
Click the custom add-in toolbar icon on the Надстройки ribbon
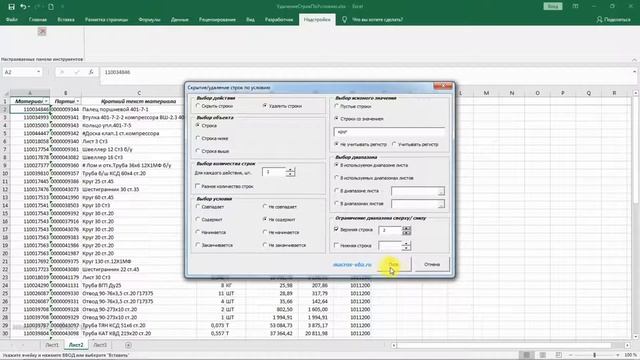coord(42,31)
